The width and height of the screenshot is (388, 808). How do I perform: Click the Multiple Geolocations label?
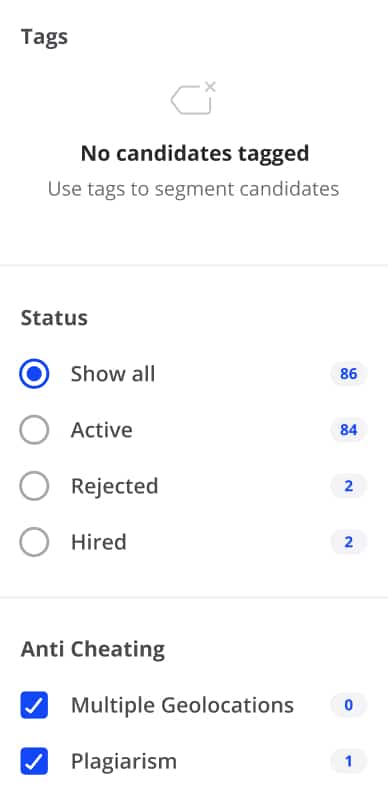pos(182,705)
